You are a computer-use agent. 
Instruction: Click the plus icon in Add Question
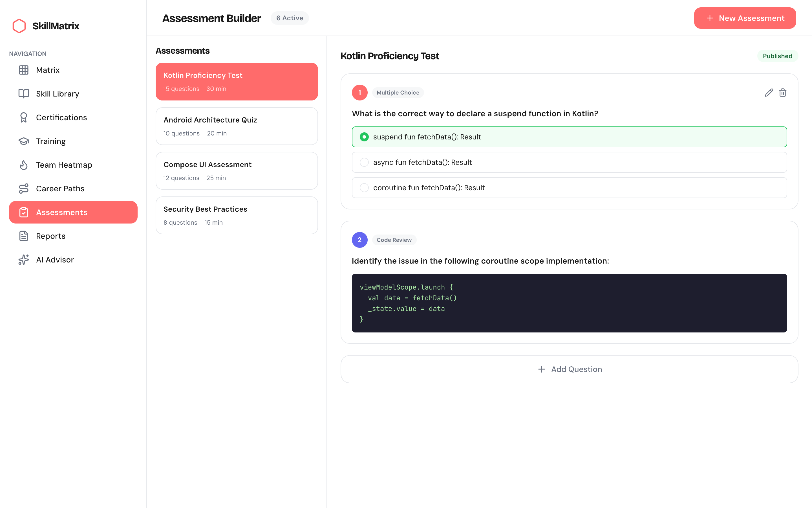(542, 369)
